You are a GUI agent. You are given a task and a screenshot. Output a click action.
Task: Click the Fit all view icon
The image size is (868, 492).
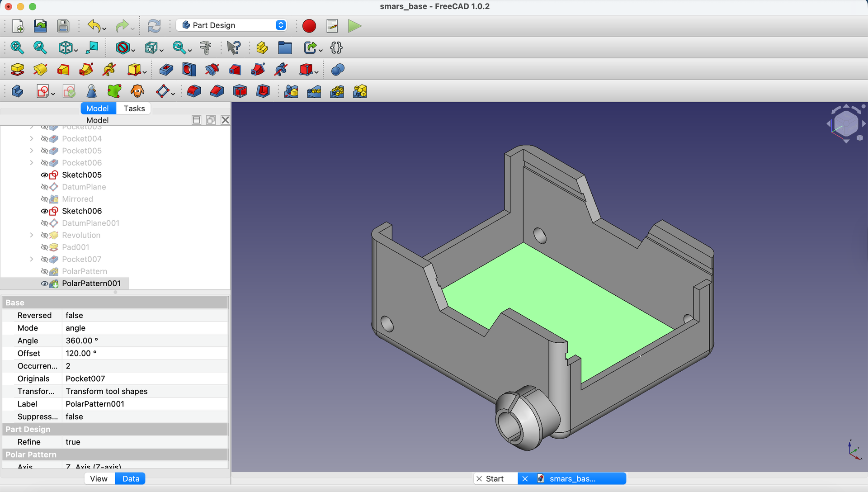(x=17, y=47)
